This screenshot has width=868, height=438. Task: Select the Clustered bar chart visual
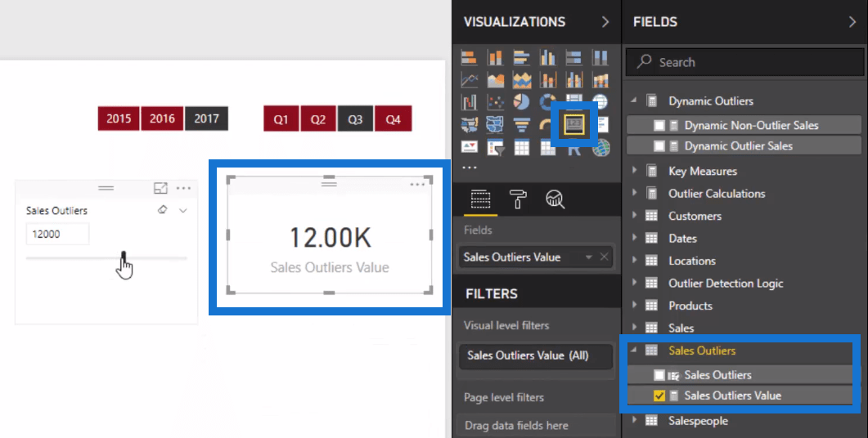click(521, 57)
